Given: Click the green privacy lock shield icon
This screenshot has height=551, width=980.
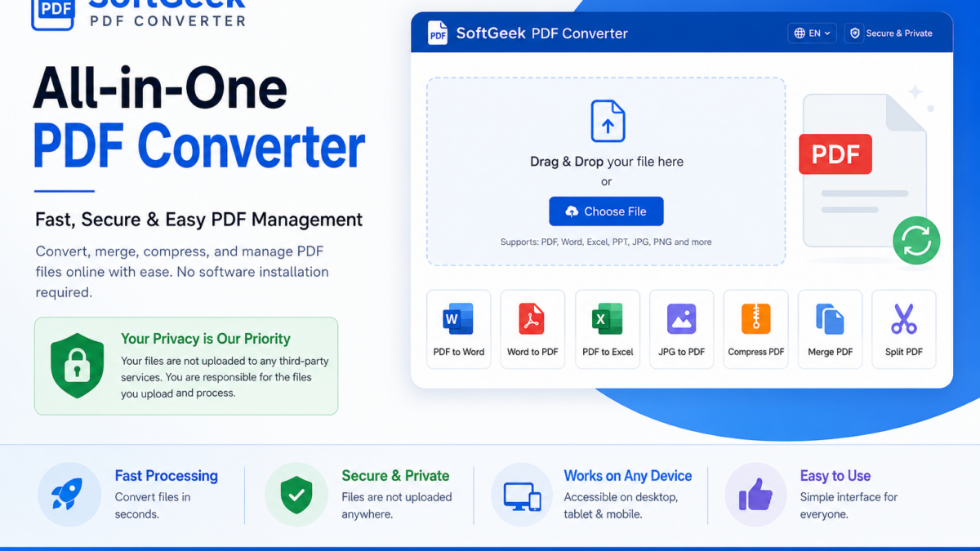Looking at the screenshot, I should coord(78,365).
